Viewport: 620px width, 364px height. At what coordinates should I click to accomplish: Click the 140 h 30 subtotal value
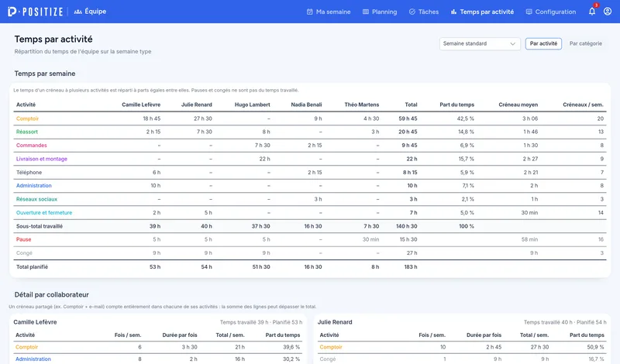pyautogui.click(x=406, y=226)
